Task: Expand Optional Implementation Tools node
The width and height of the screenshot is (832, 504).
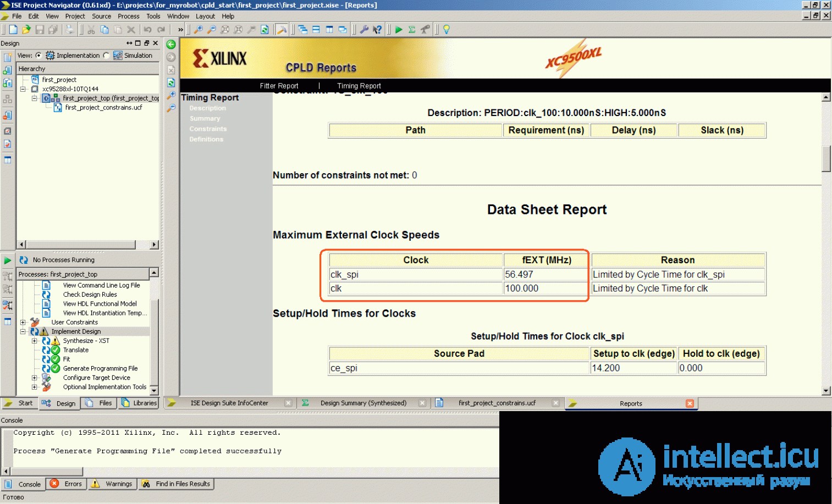Action: (x=34, y=387)
